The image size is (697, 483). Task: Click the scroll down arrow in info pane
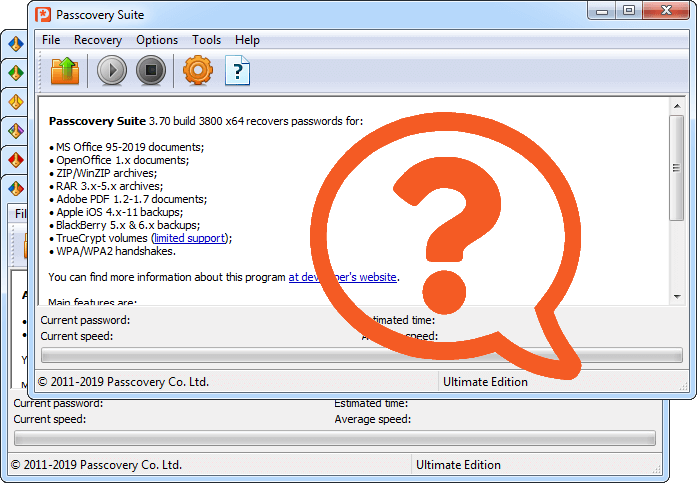pyautogui.click(x=677, y=296)
